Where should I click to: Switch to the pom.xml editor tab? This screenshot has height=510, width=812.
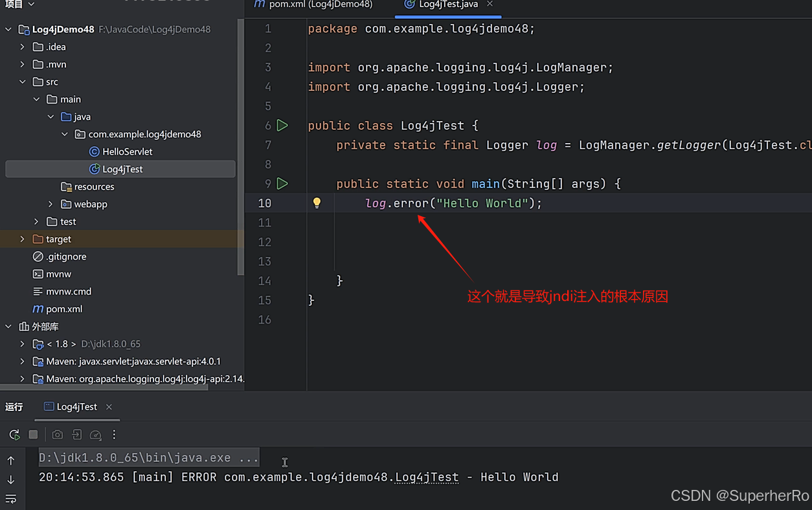click(313, 5)
